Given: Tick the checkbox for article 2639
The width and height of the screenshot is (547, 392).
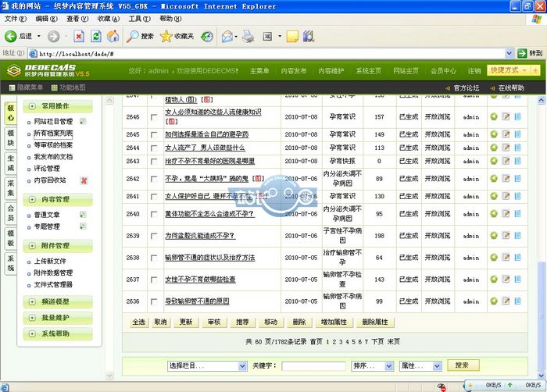Looking at the screenshot, I should 154,236.
